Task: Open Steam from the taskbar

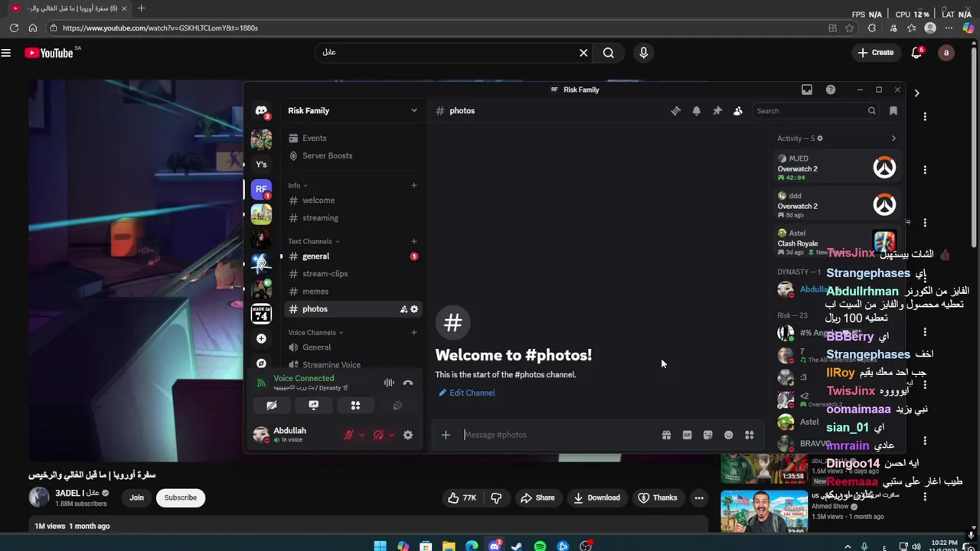Action: (517, 546)
